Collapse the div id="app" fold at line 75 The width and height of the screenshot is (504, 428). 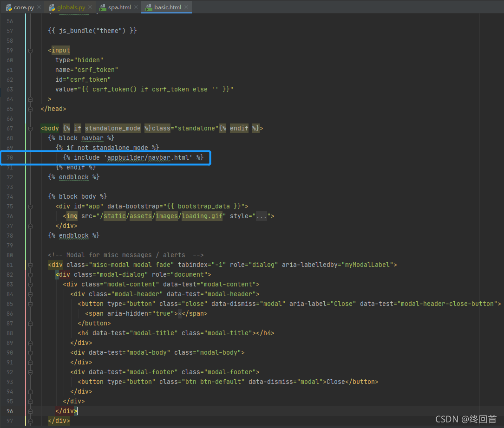[x=30, y=207]
